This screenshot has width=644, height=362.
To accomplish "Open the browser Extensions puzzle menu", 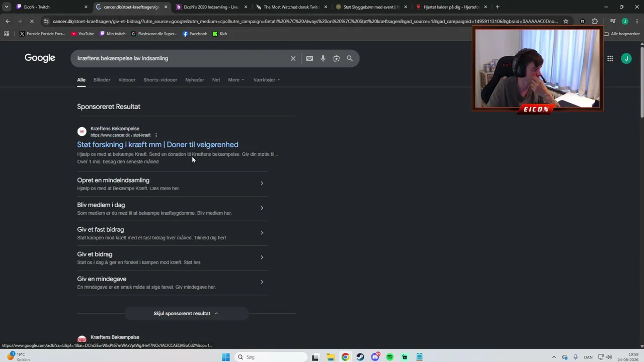I will [595, 21].
